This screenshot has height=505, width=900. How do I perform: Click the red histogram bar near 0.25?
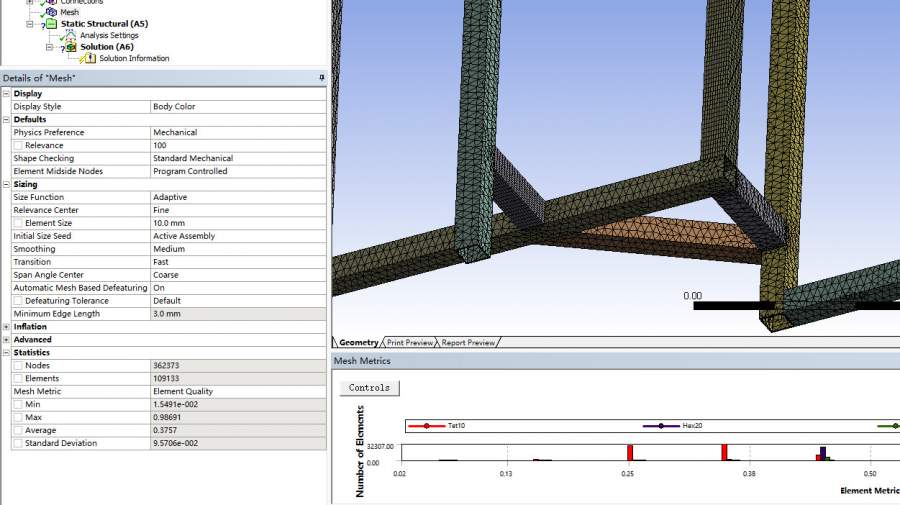630,453
